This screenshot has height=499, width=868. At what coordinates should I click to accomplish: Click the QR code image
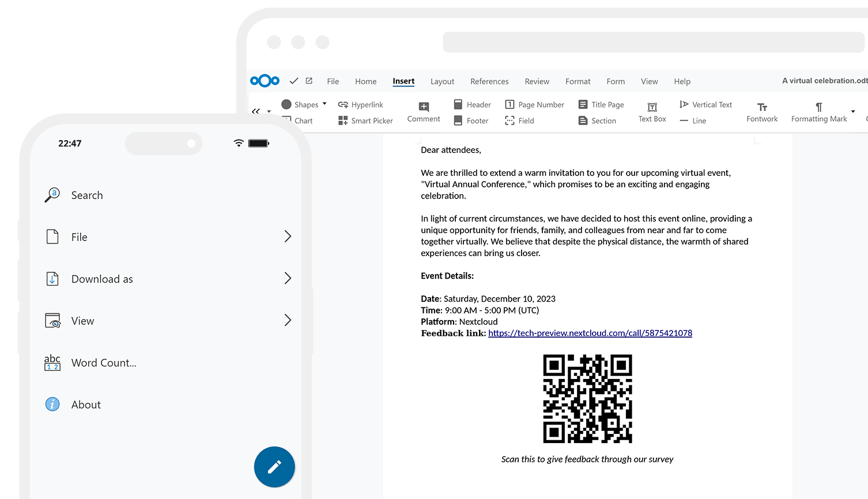587,399
